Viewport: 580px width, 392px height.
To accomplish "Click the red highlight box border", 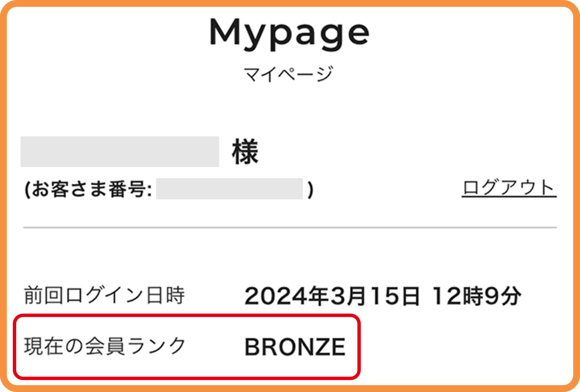I will [x=187, y=316].
